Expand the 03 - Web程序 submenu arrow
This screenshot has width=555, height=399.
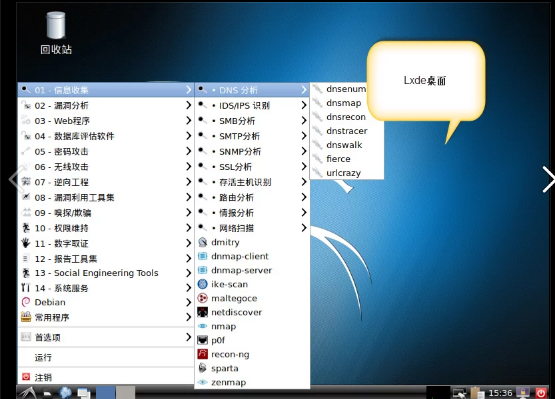(x=189, y=120)
